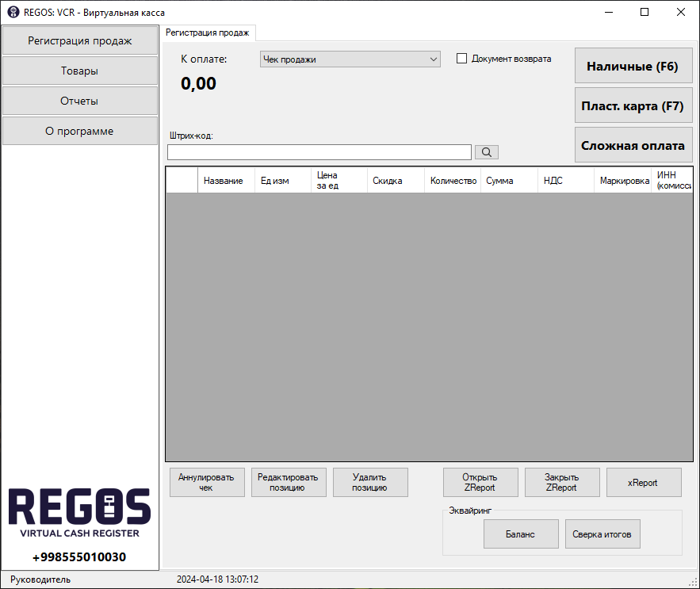This screenshot has height=589, width=700.
Task: Click Редактировать позицию button
Action: pos(289,482)
